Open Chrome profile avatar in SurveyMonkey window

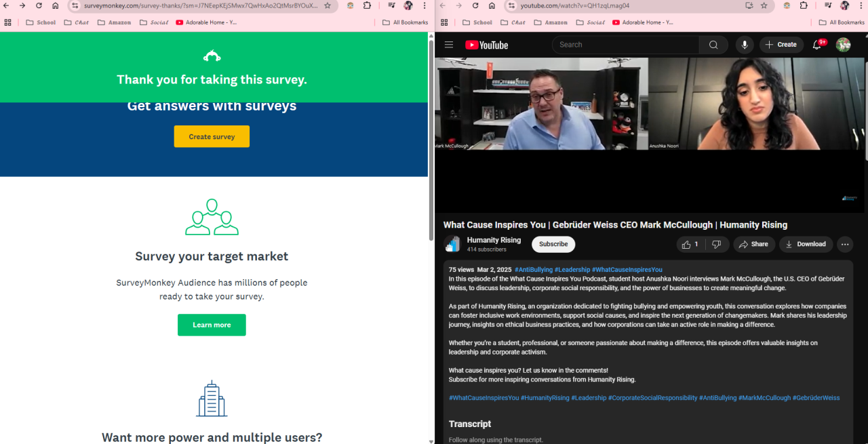click(408, 5)
